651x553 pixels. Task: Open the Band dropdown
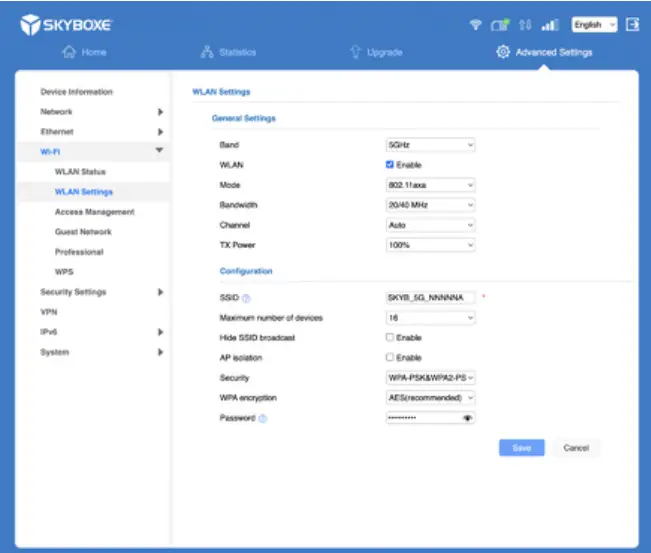430,145
